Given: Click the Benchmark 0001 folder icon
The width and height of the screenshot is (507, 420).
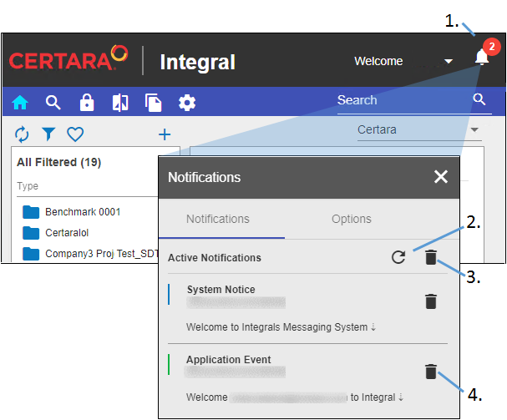Looking at the screenshot, I should coord(31,212).
